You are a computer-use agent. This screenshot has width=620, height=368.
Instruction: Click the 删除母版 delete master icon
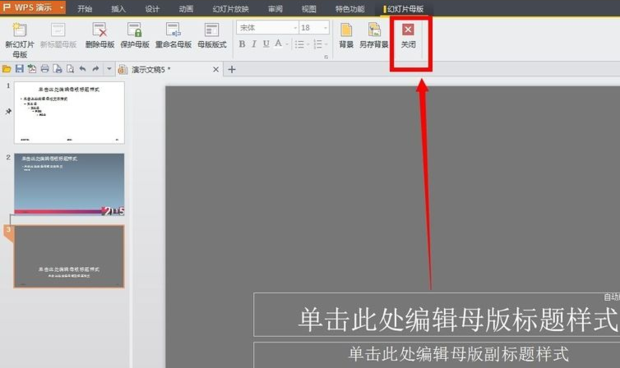(100, 30)
